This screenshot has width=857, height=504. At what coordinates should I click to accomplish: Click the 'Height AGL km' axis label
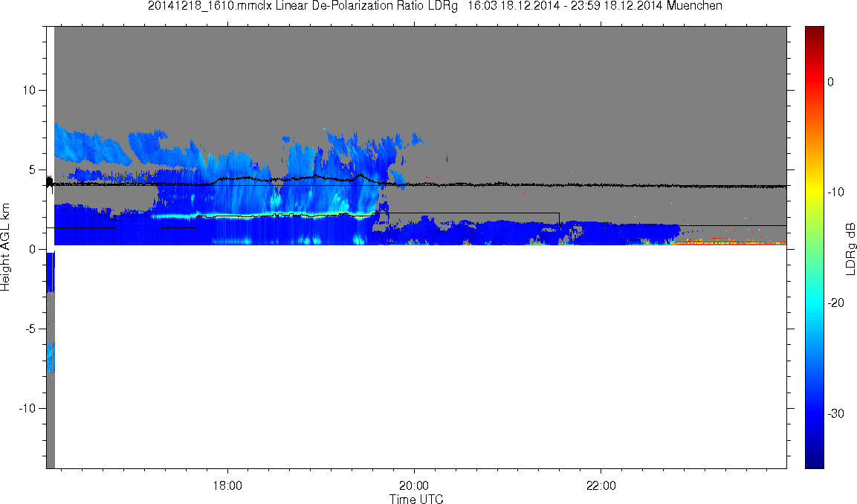point(5,247)
